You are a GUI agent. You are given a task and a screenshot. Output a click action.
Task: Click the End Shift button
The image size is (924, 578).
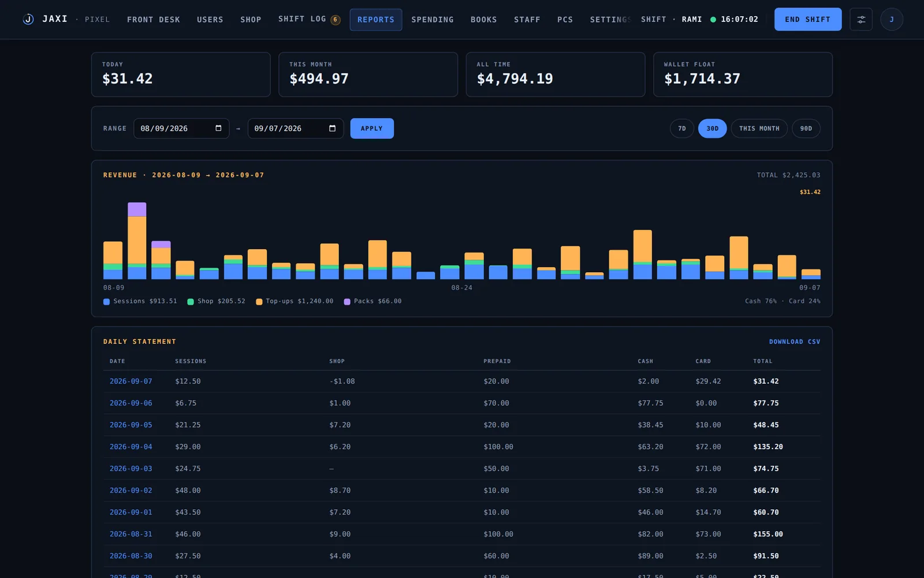pyautogui.click(x=808, y=19)
